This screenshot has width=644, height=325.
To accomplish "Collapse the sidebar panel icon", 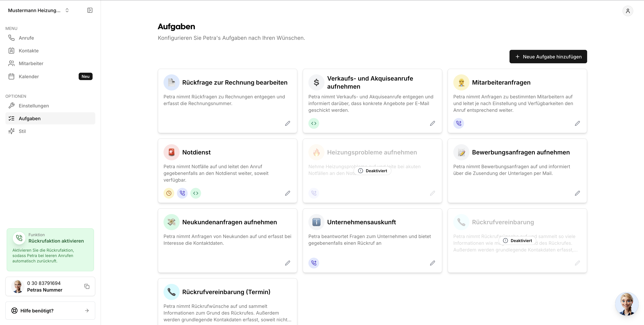I will click(x=90, y=10).
